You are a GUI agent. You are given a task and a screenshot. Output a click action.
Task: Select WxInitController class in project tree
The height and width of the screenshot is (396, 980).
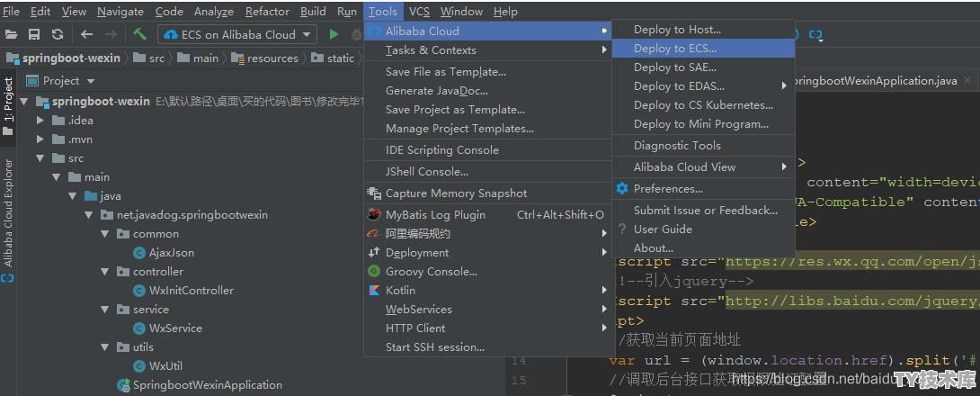pos(183,291)
